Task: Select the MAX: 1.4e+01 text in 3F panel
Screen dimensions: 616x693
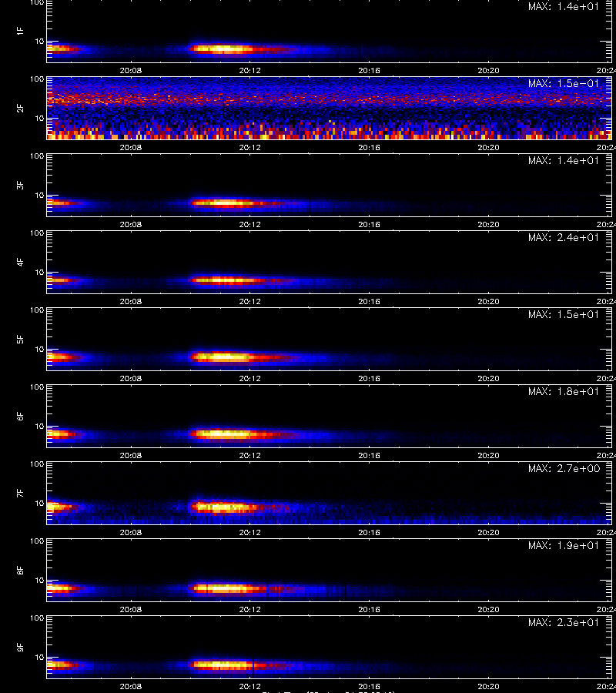Action: click(x=564, y=160)
